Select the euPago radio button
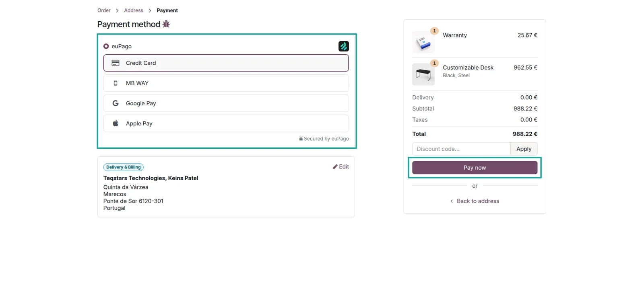The height and width of the screenshot is (283, 644). point(106,46)
